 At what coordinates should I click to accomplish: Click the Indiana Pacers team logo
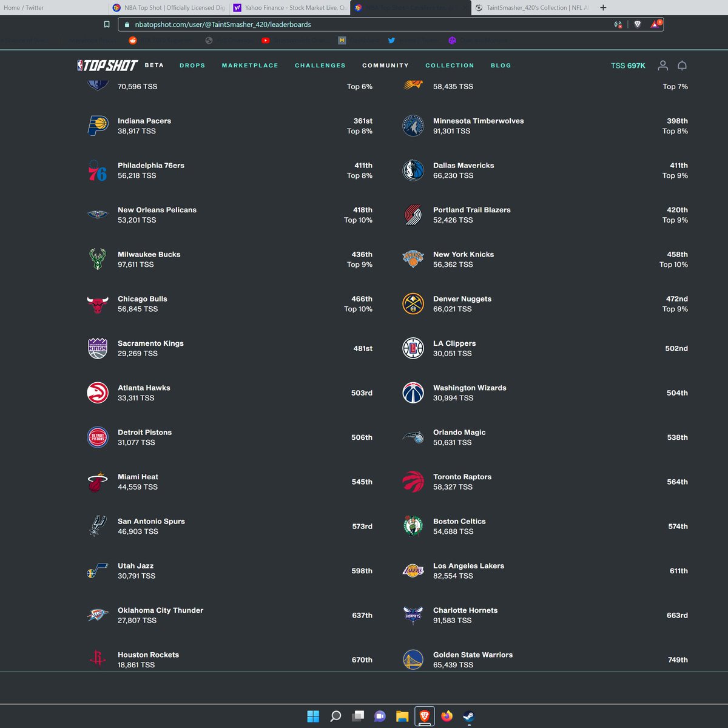pyautogui.click(x=98, y=126)
